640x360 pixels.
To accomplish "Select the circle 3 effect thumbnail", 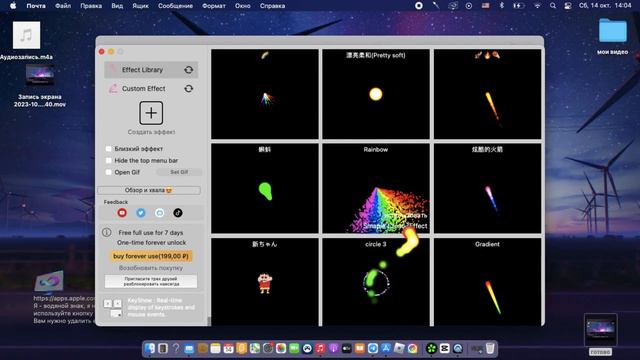I will pyautogui.click(x=376, y=282).
